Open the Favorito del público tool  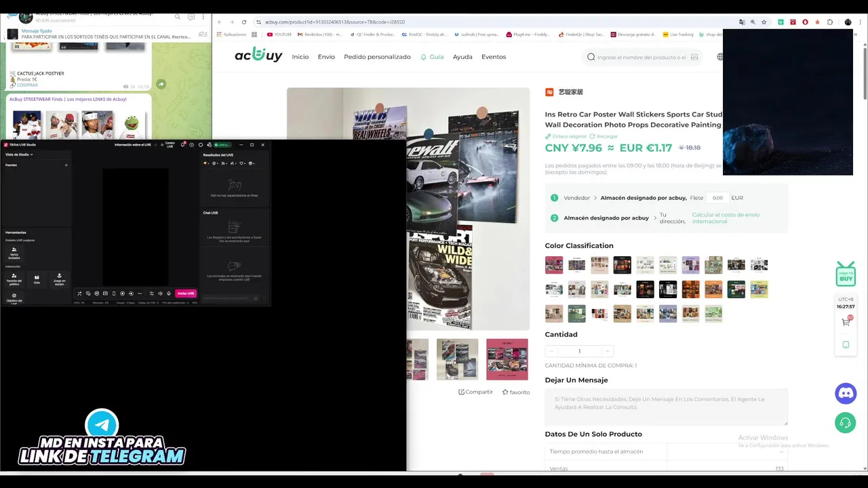click(14, 278)
